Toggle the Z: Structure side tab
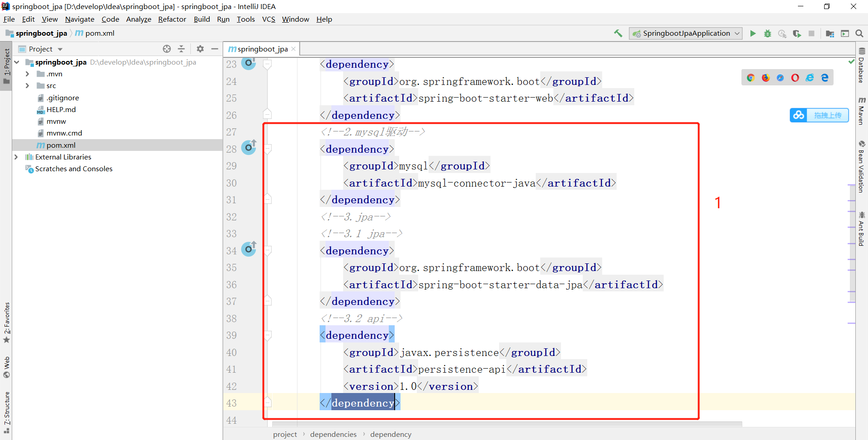868x440 pixels. pyautogui.click(x=6, y=412)
